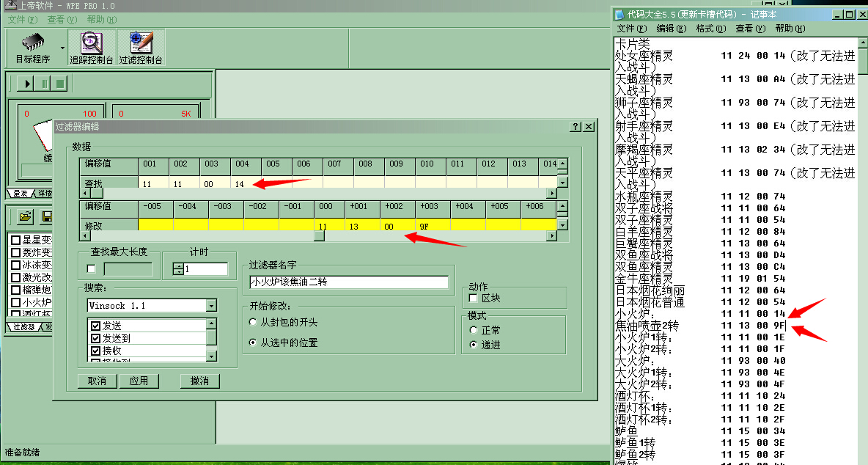Click the 应用 apply button
The width and height of the screenshot is (868, 465).
tap(139, 381)
